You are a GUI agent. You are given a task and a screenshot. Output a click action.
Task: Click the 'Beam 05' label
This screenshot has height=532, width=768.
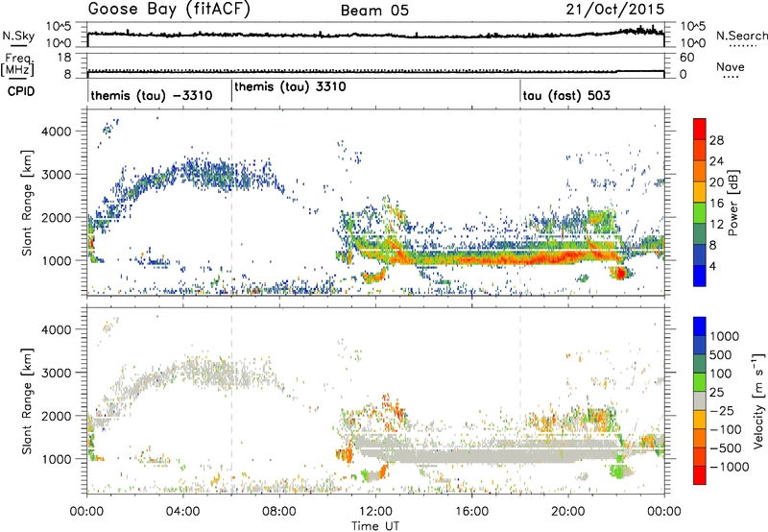374,11
